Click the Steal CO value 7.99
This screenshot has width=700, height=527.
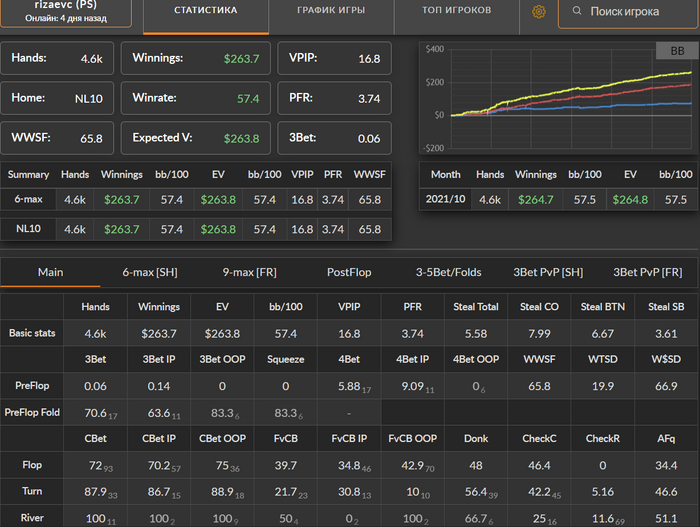539,334
